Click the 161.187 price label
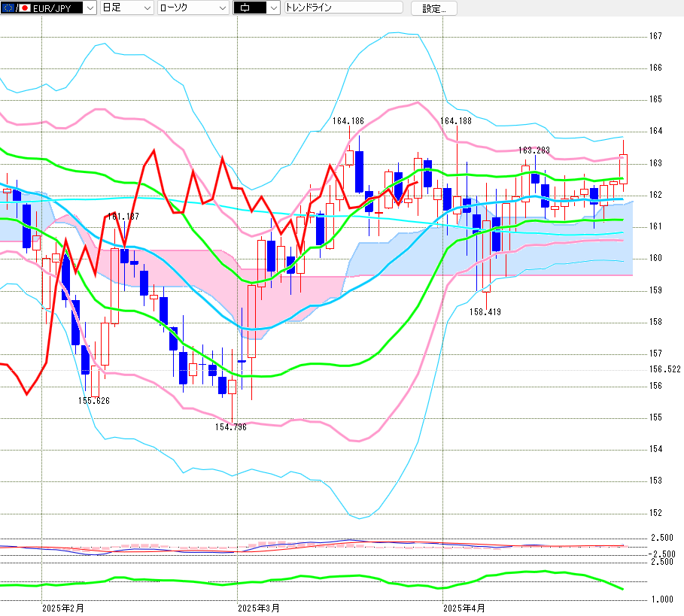 click(x=123, y=216)
